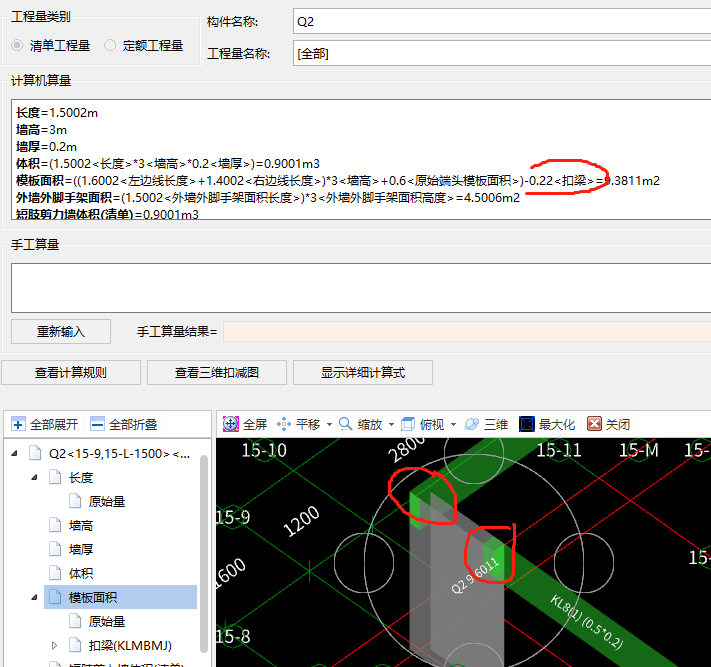711x667 pixels.
Task: Click the 全部展开 label
Action: tap(54, 424)
